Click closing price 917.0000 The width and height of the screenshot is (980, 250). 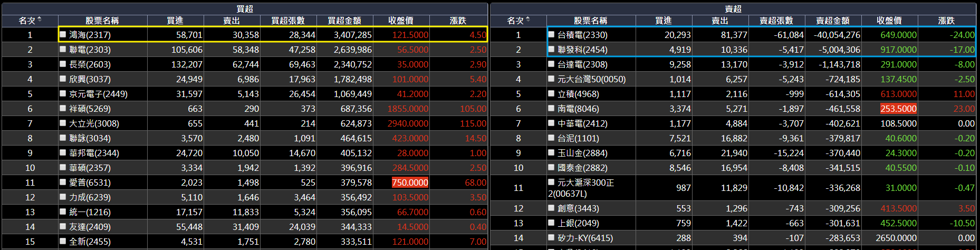[x=899, y=50]
